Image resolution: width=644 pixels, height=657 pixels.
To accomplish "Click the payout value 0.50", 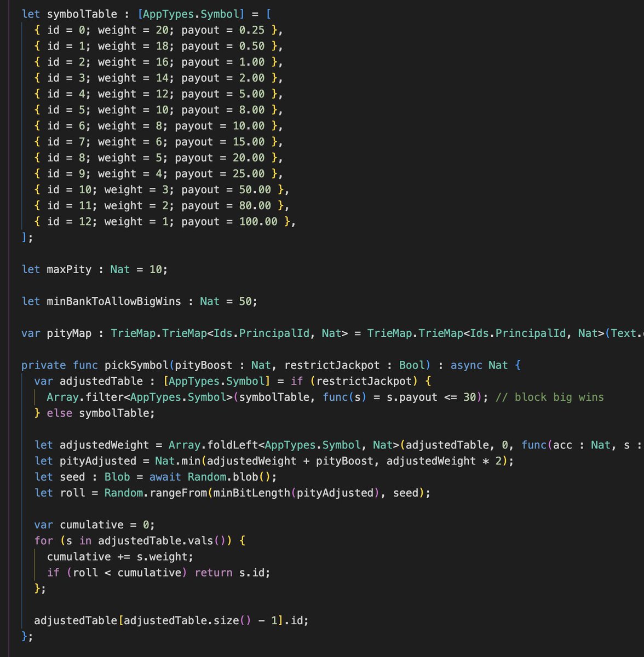I will pos(251,46).
